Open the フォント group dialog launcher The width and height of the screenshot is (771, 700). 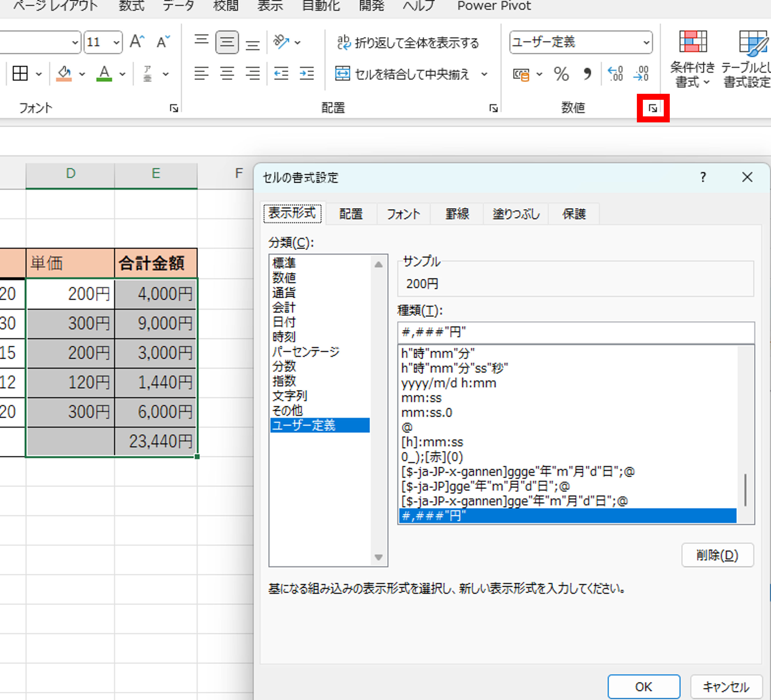[174, 109]
